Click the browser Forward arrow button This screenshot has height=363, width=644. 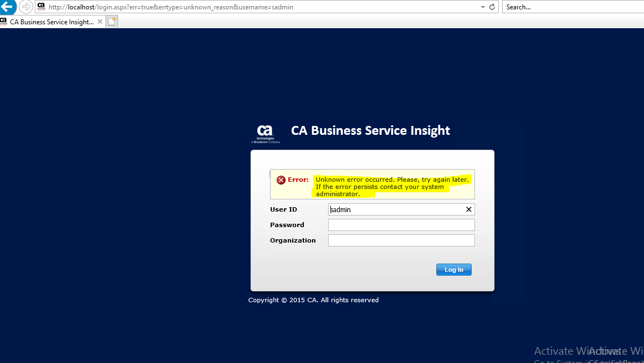[25, 7]
